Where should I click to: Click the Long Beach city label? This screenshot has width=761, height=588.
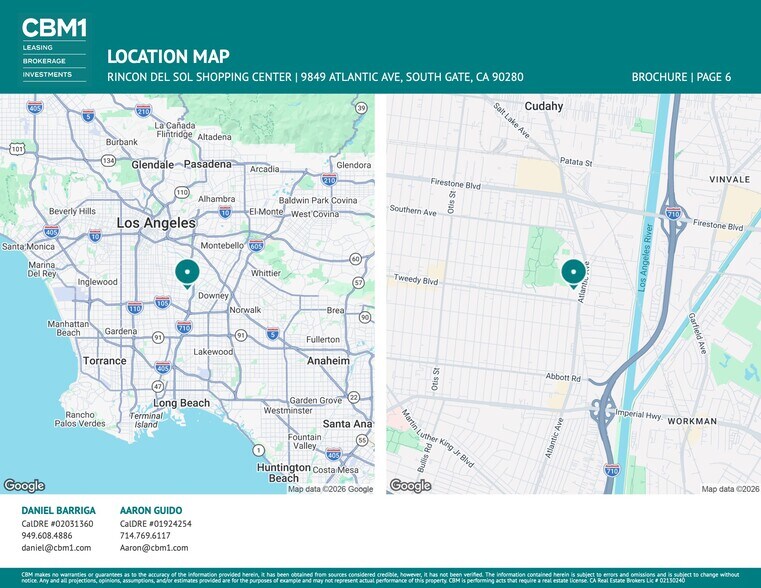tap(182, 403)
